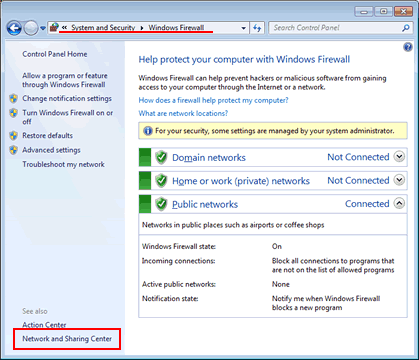Open Help via the blue question mark icon
Viewport: 419px width, 360px height.
[x=408, y=47]
